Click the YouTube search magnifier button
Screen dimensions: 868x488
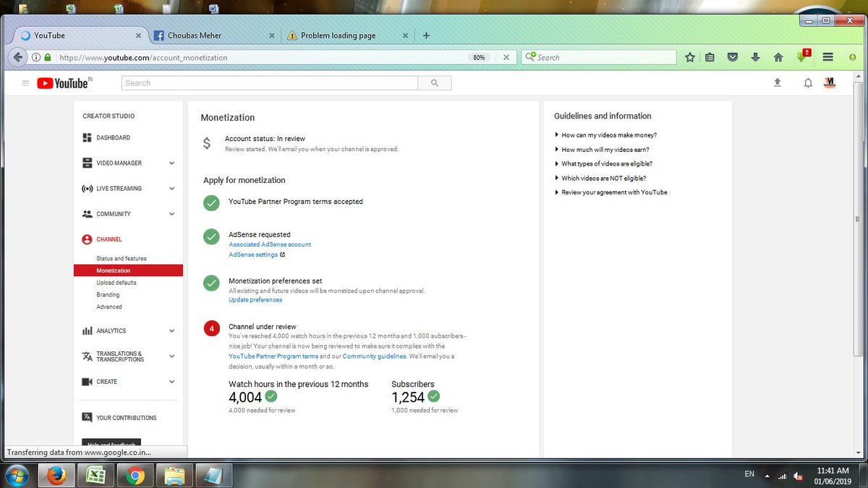[x=435, y=83]
